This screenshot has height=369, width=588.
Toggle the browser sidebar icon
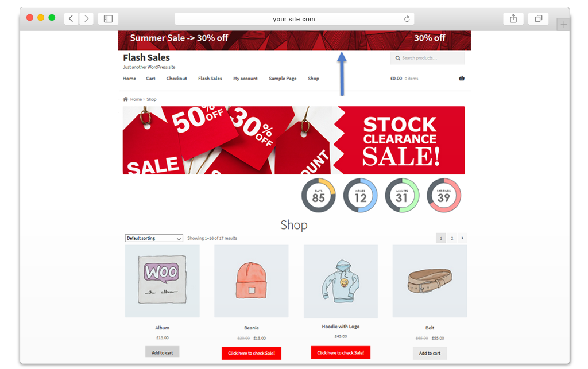coord(108,18)
